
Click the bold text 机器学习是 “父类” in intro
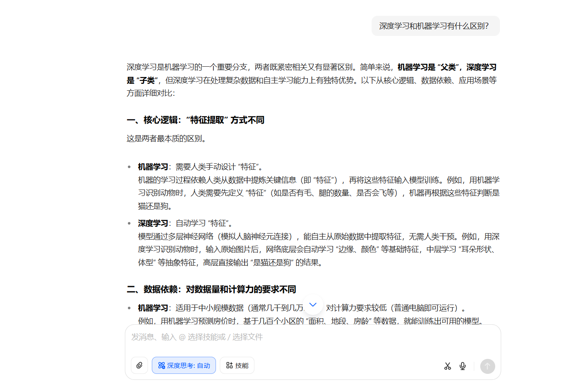tap(426, 67)
